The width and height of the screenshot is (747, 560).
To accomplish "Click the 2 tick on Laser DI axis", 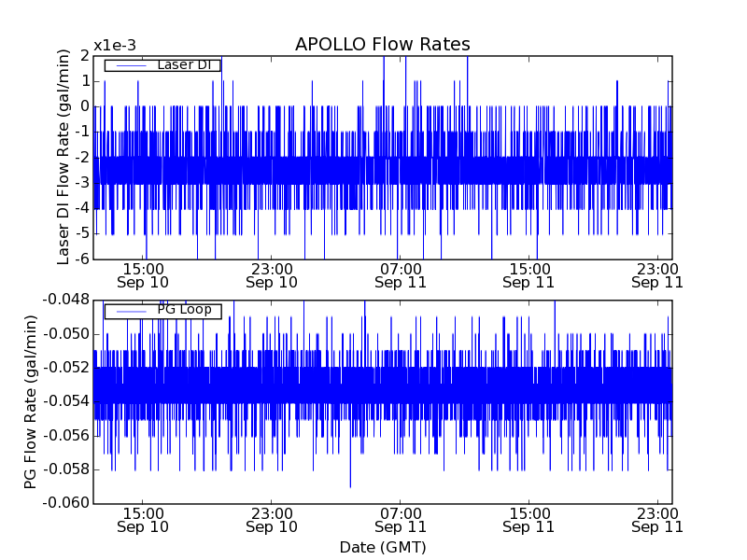I will click(85, 55).
